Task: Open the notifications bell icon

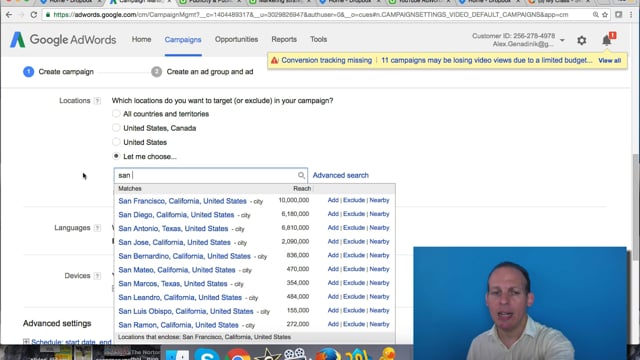Action: click(x=607, y=40)
